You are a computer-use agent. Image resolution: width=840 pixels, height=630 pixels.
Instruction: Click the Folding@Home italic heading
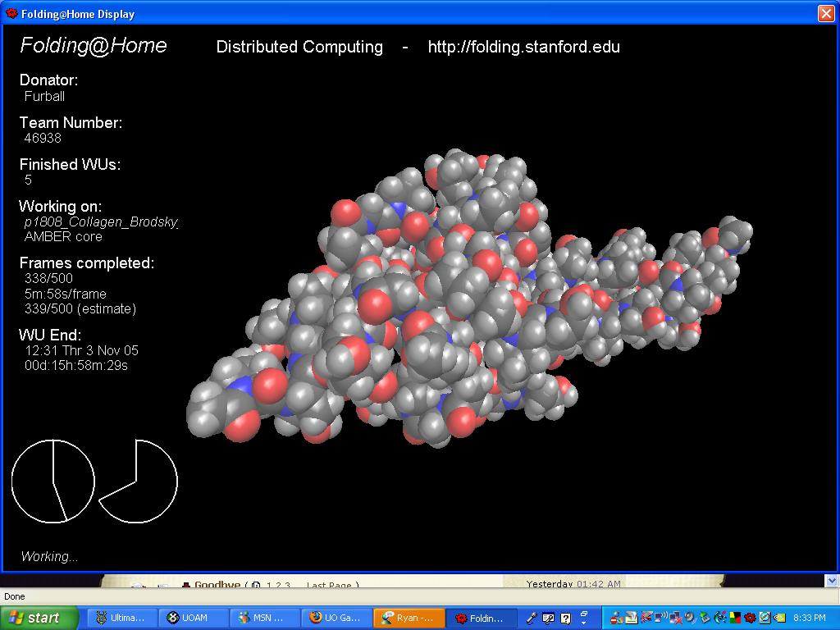coord(94,45)
